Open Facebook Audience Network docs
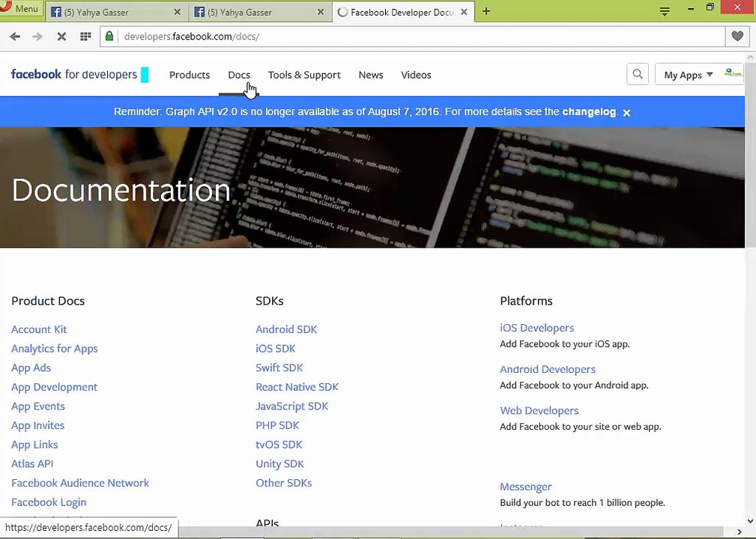Image resolution: width=756 pixels, height=539 pixels. tap(80, 483)
